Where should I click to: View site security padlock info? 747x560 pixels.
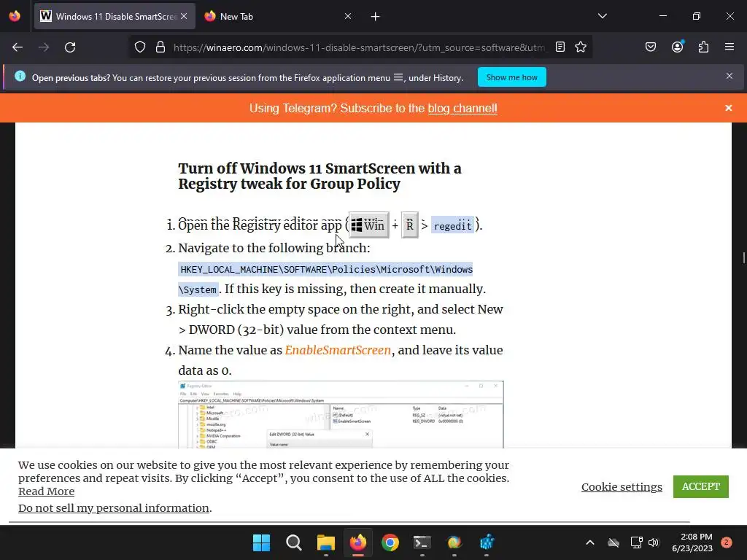160,47
